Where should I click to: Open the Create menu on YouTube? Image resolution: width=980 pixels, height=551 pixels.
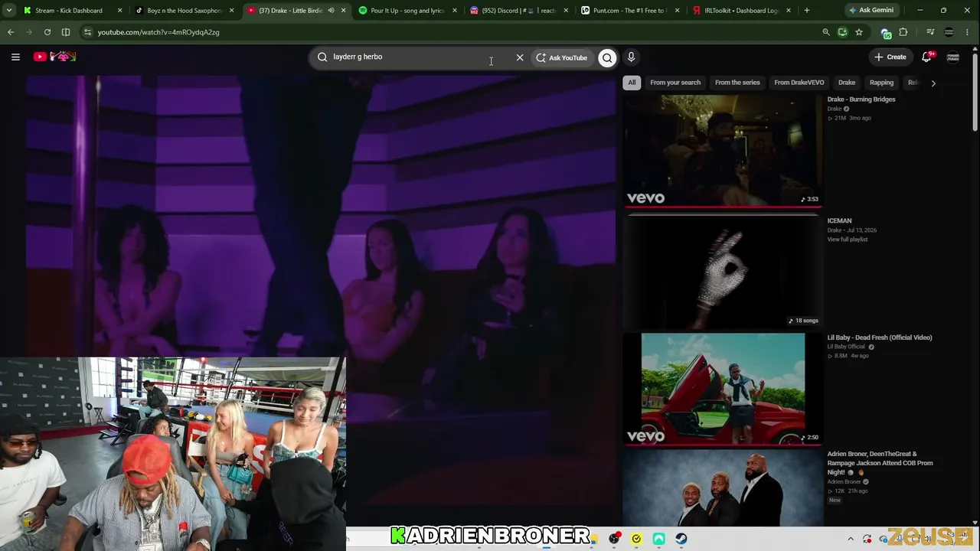coord(890,57)
